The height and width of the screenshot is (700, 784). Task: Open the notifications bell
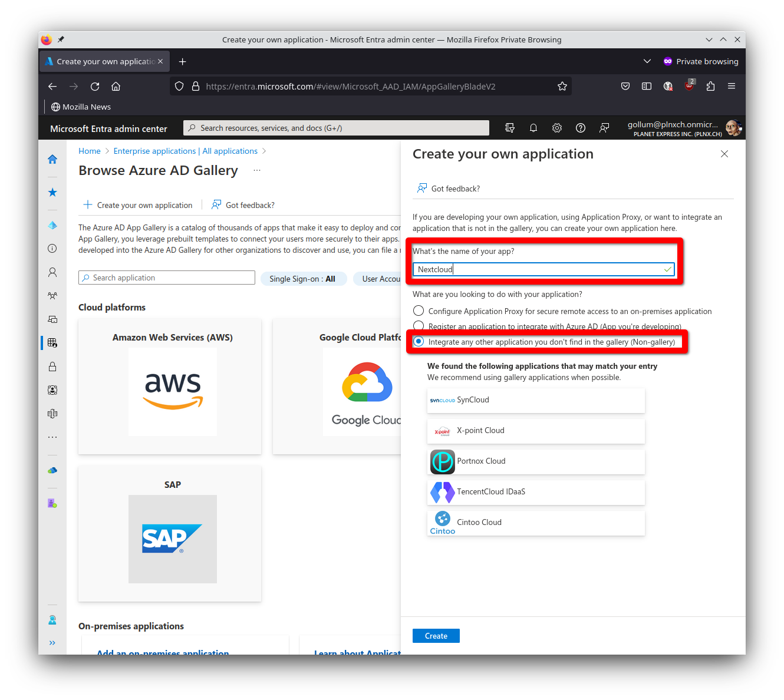point(533,128)
